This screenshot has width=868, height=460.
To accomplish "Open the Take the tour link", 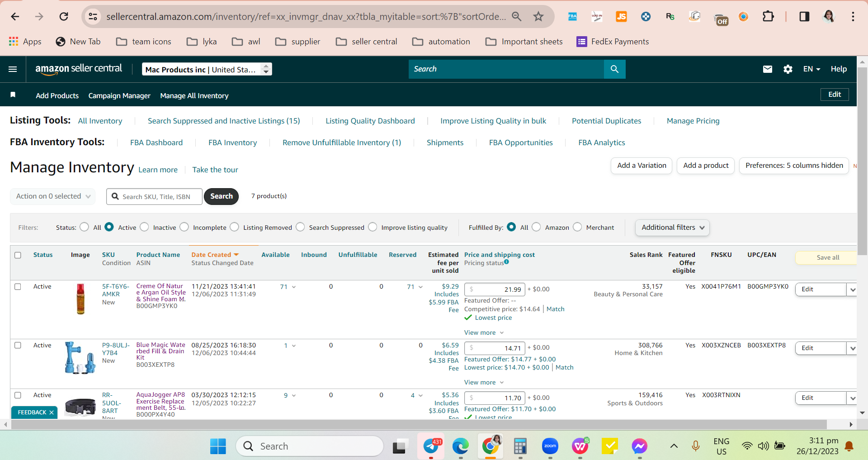I will coord(215,170).
